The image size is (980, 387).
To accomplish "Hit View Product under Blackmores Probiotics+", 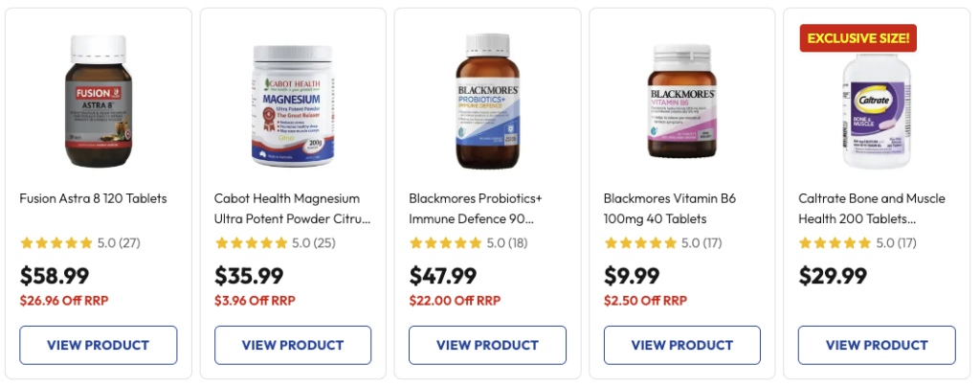I will click(487, 345).
